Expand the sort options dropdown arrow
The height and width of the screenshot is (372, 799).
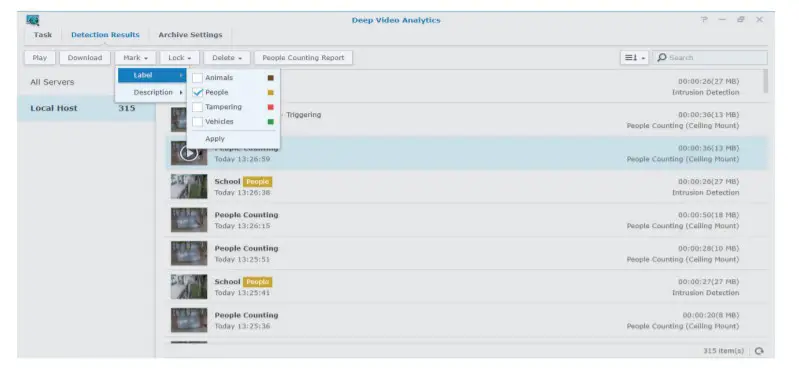[643, 58]
